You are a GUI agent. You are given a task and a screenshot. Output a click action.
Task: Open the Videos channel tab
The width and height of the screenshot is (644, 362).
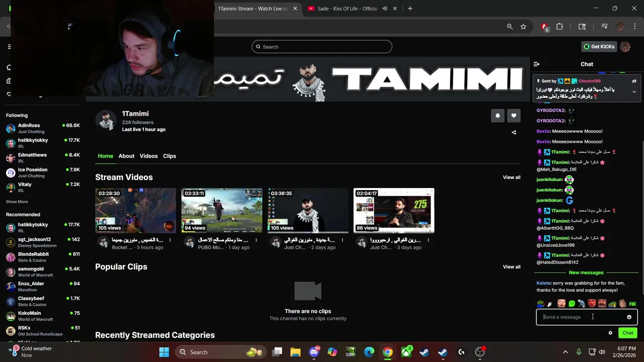point(148,156)
